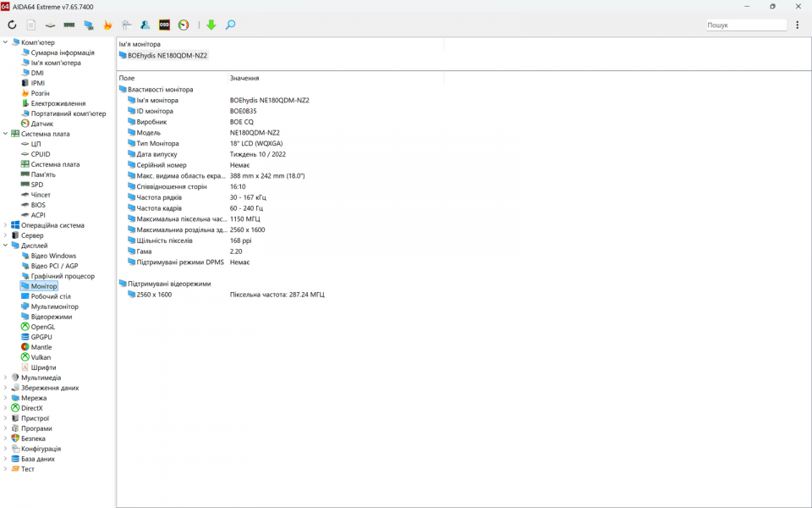This screenshot has width=812, height=508.
Task: Click the gauge icon beside Датчик
Action: (x=25, y=124)
